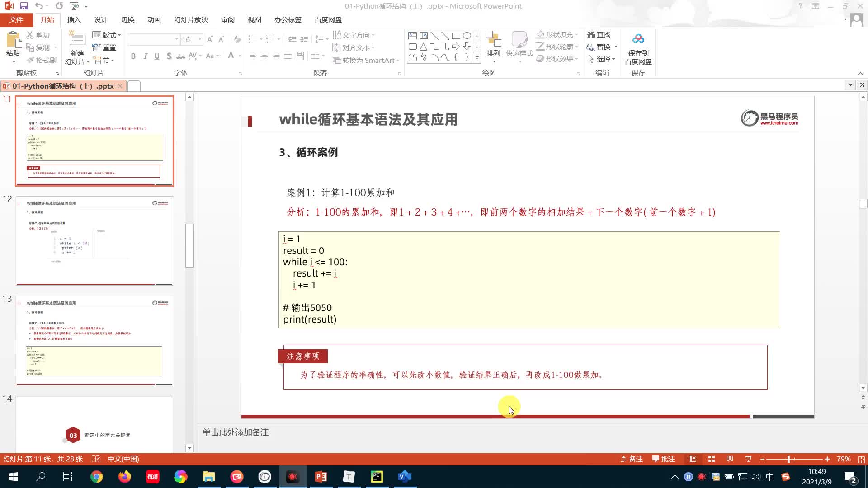Toggle Bold formatting

point(133,56)
